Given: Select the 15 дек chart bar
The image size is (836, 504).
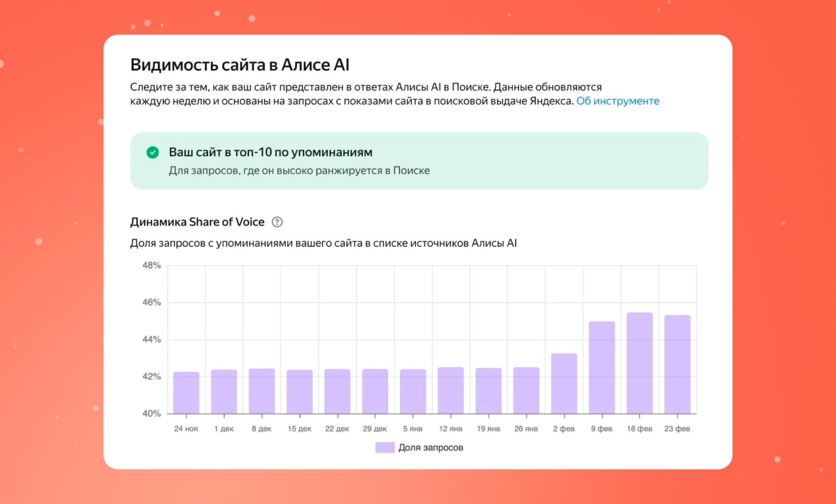Looking at the screenshot, I should pyautogui.click(x=300, y=392).
